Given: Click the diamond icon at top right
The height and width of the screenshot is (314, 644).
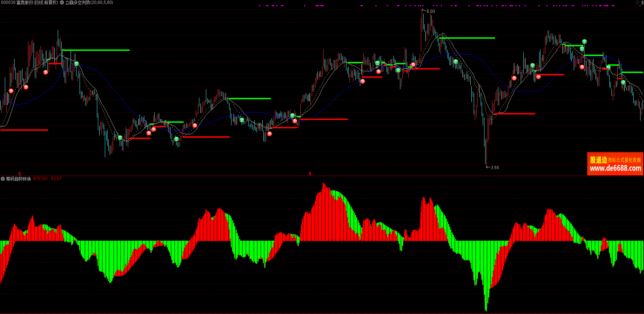Looking at the screenshot, I should (637, 2).
